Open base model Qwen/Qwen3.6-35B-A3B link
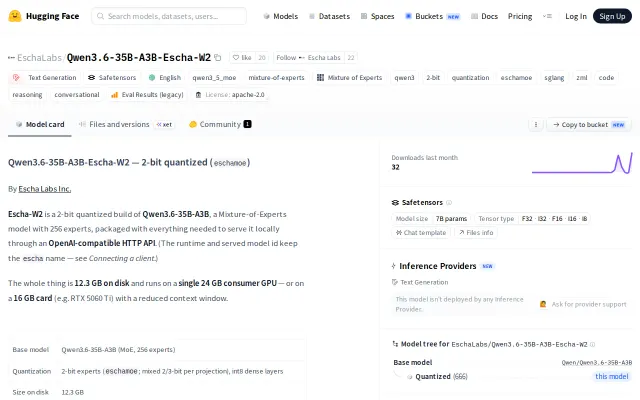640x400 pixels. [596, 362]
